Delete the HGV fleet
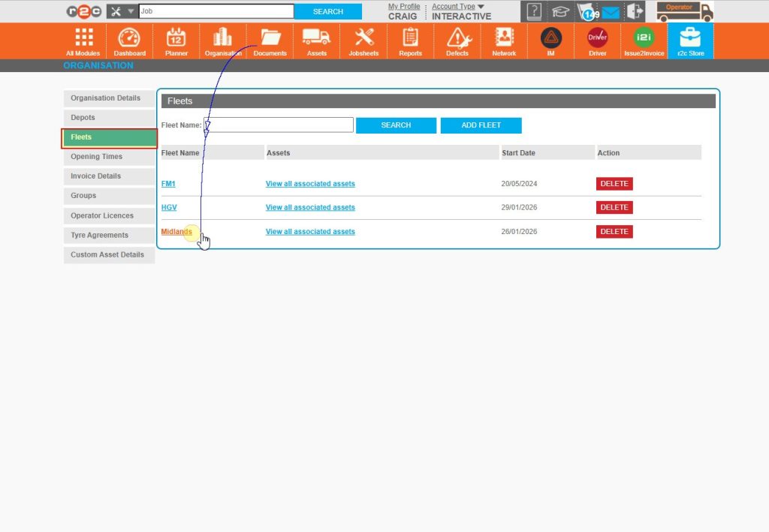This screenshot has height=532, width=769. [614, 207]
